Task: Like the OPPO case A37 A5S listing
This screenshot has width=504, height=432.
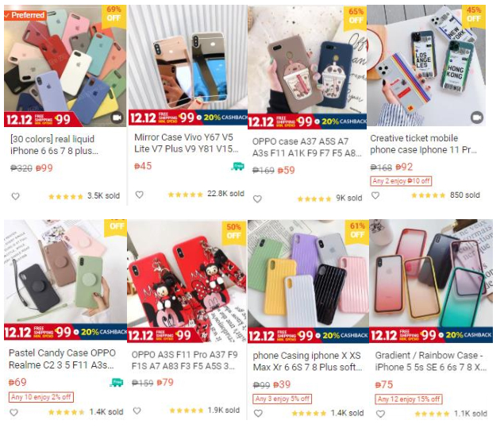Action: click(257, 199)
